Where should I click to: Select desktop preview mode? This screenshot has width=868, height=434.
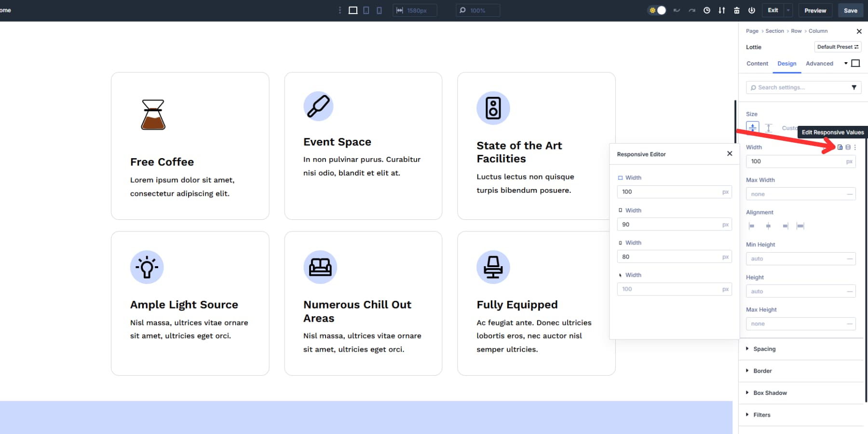(x=353, y=10)
